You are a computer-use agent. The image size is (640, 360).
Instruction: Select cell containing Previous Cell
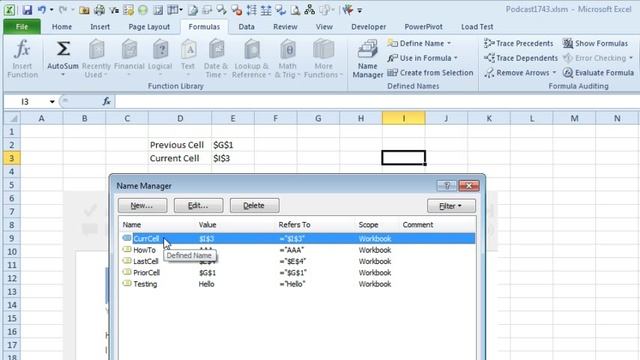point(180,145)
